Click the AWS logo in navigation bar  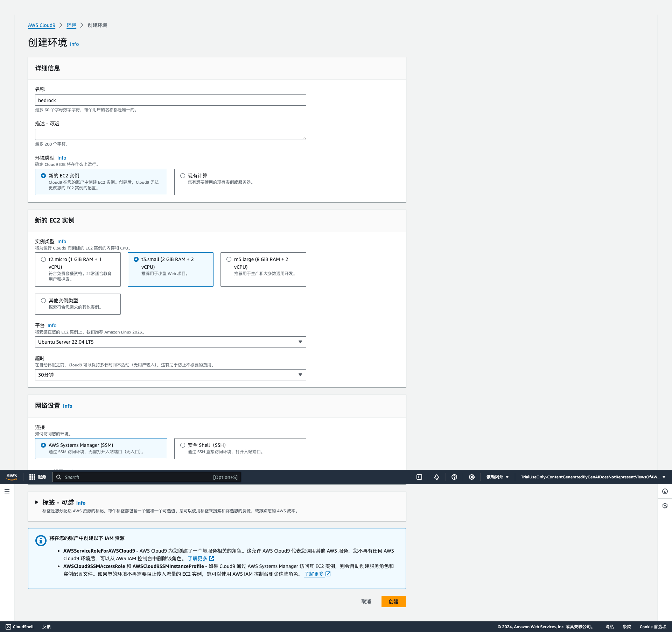click(12, 477)
